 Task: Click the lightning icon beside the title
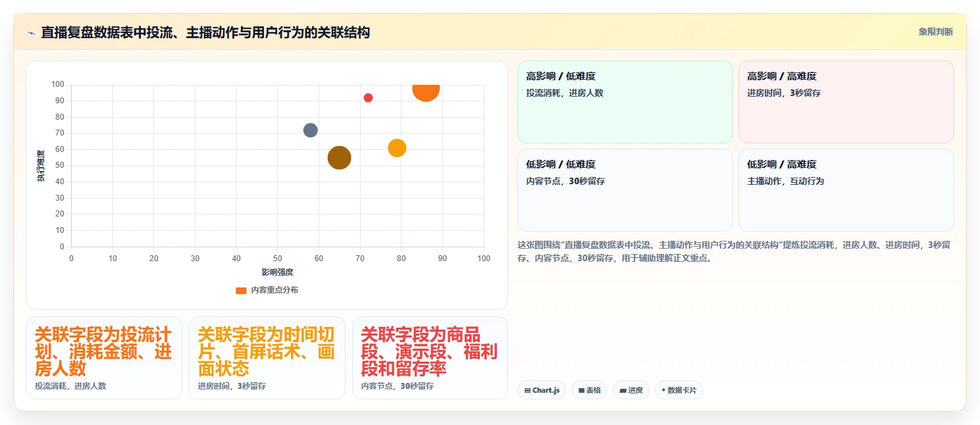click(31, 32)
